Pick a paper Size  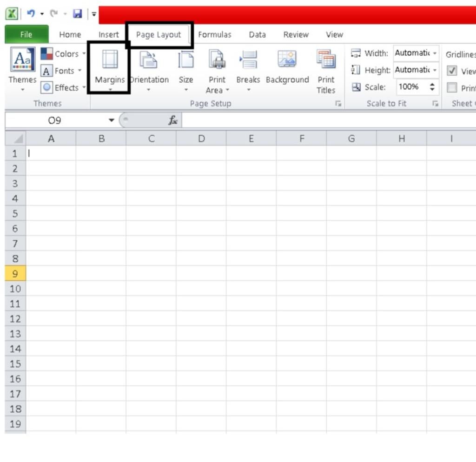point(186,71)
